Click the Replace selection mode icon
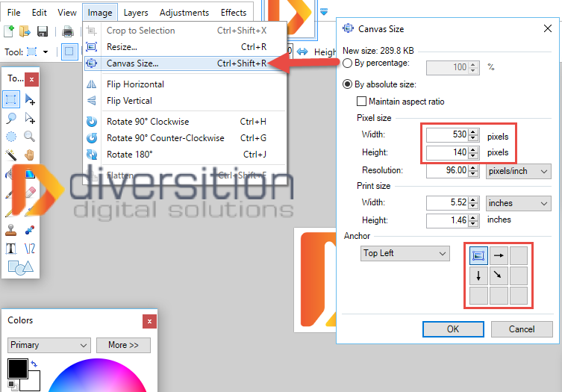The height and width of the screenshot is (392, 562). [69, 52]
